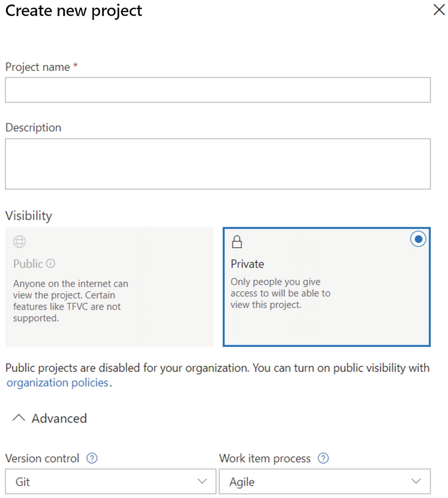Select the Private visibility card title

click(x=247, y=264)
